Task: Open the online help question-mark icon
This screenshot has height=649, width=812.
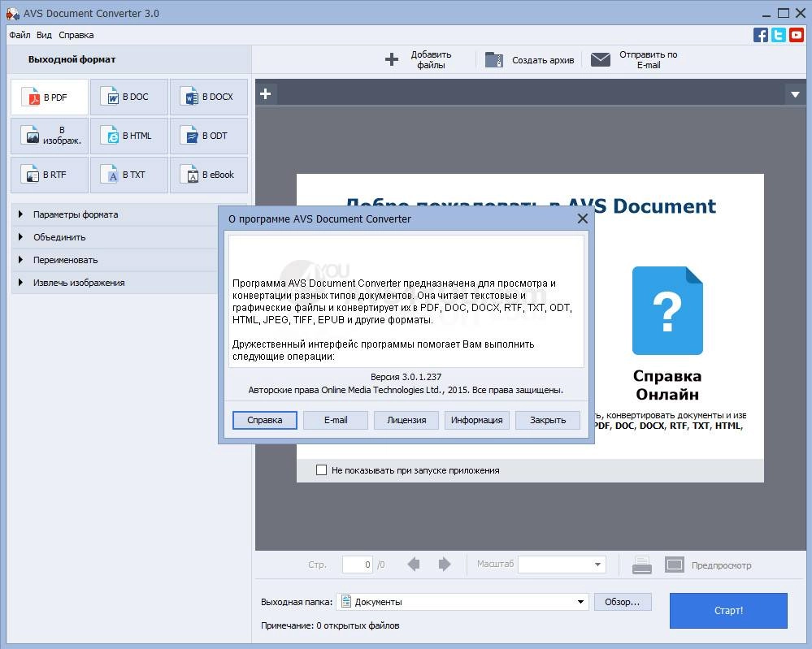Action: tap(667, 310)
